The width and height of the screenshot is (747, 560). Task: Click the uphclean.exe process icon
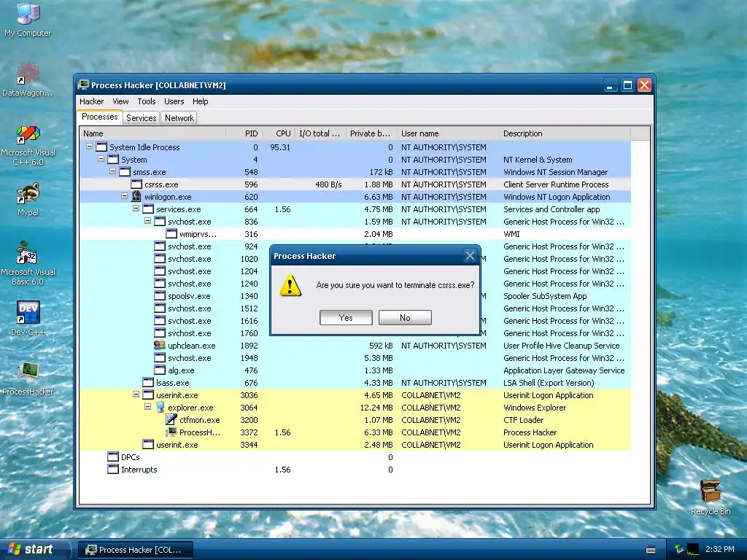click(160, 345)
